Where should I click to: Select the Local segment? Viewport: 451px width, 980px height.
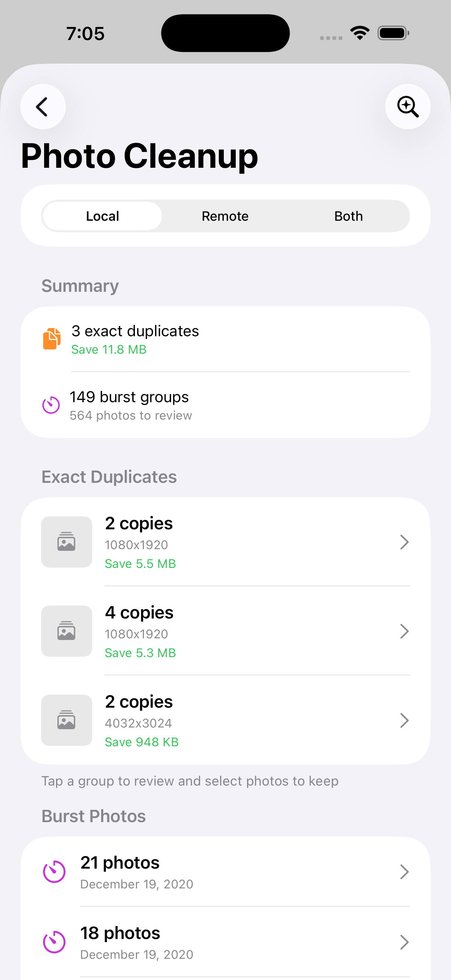[x=102, y=216]
